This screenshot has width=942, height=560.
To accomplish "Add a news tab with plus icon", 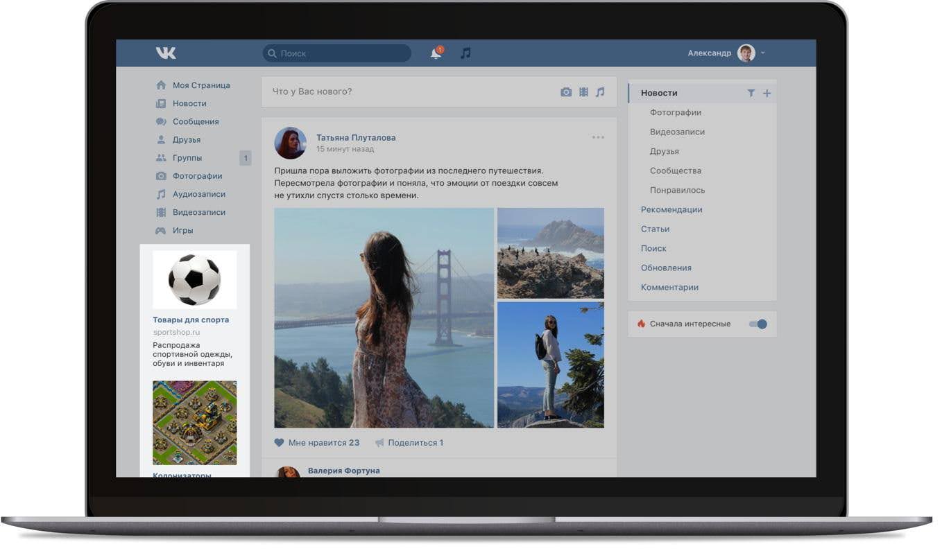I will tap(767, 93).
